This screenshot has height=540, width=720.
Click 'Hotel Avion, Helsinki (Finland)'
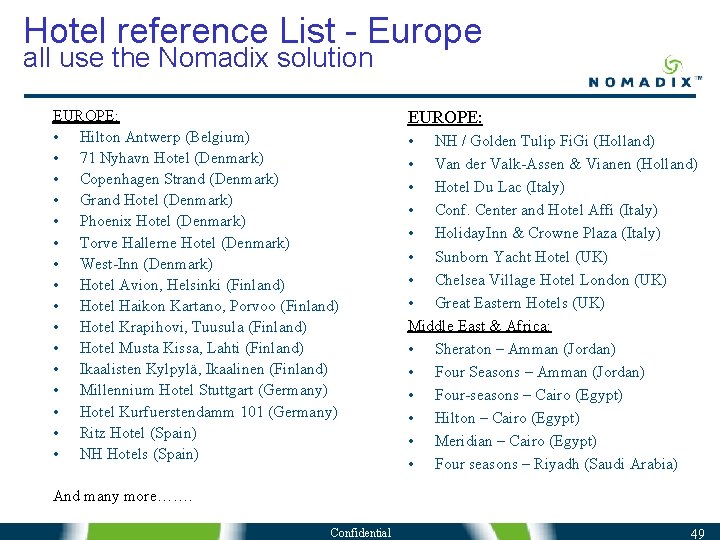pyautogui.click(x=182, y=285)
